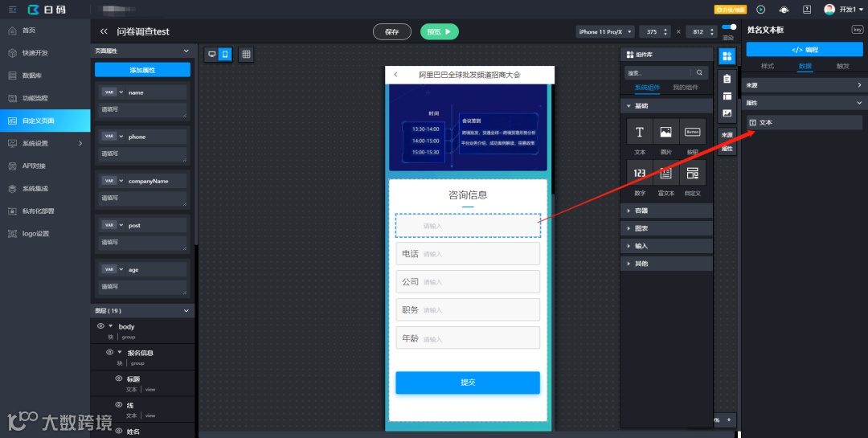The height and width of the screenshot is (438, 868).
Task: Expand the 图表 component group
Action: coord(666,228)
